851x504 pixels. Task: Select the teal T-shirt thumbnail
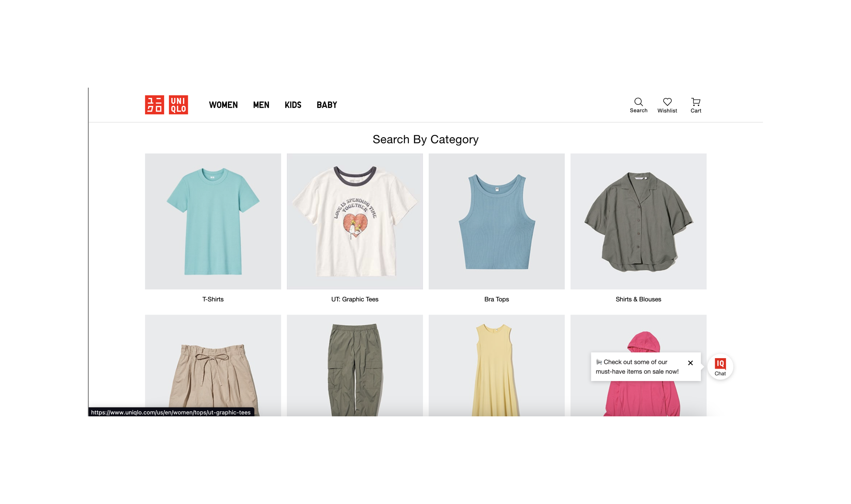point(213,221)
